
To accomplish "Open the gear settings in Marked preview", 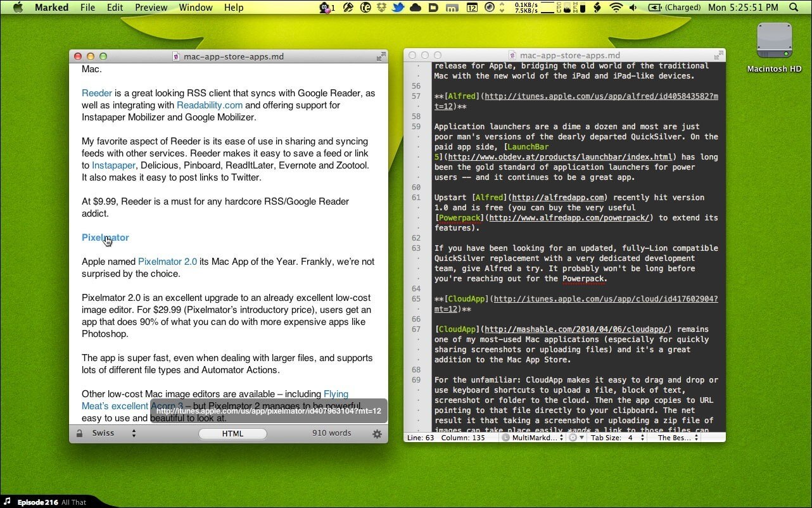I will tap(377, 434).
